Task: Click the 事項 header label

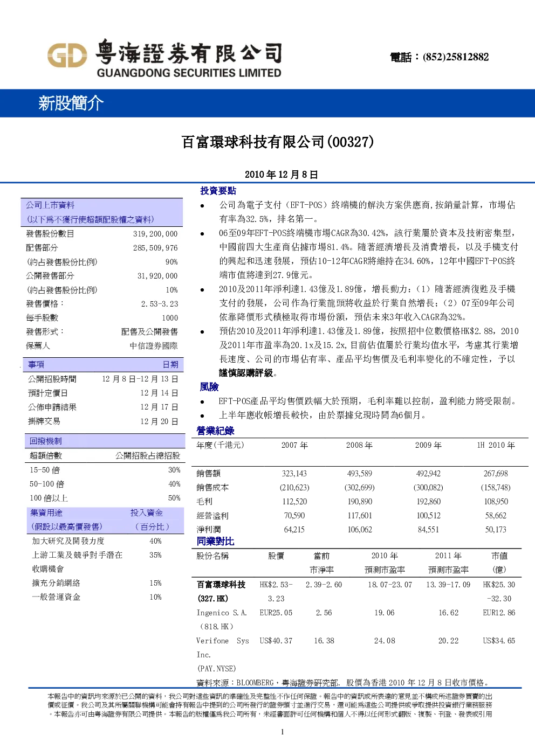Action: point(36,365)
